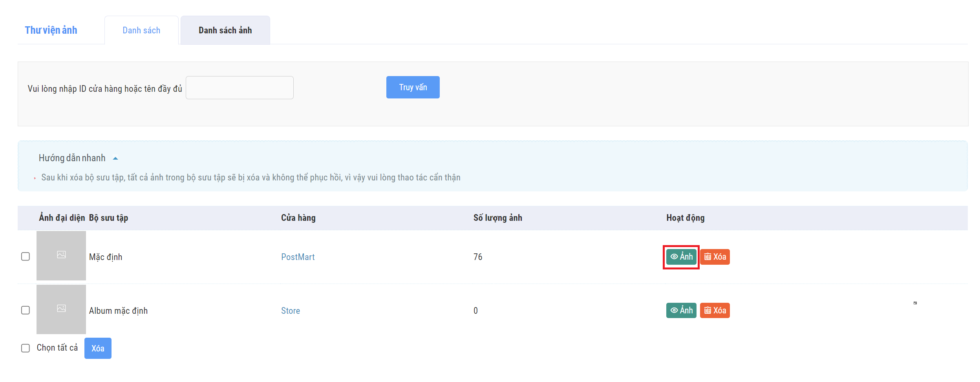Delete the Album mặc định row
980x382 pixels.
pyautogui.click(x=715, y=311)
